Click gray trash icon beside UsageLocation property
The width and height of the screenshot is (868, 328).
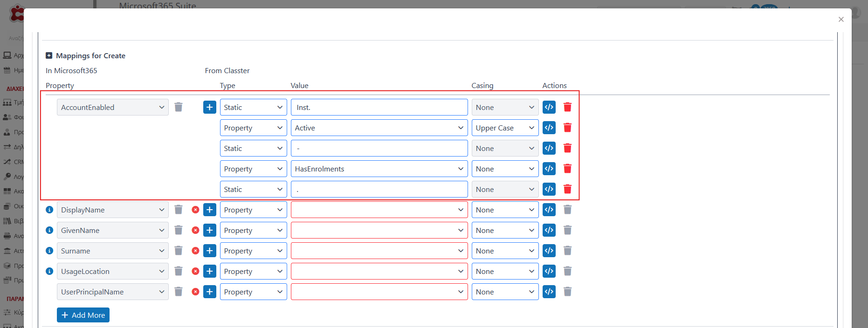click(x=179, y=271)
